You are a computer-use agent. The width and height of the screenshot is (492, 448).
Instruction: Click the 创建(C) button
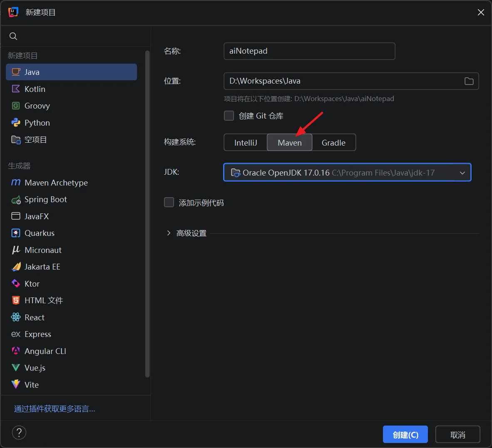(405, 435)
